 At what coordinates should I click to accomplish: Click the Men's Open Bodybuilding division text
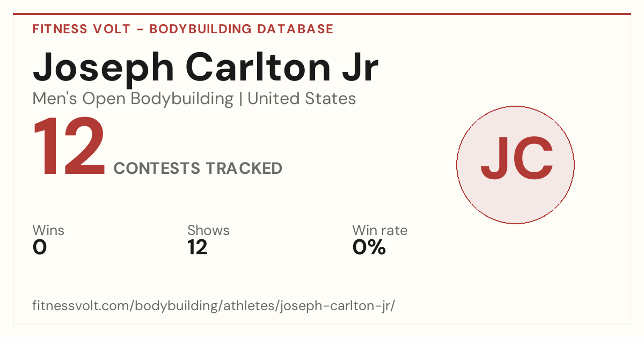click(x=133, y=99)
